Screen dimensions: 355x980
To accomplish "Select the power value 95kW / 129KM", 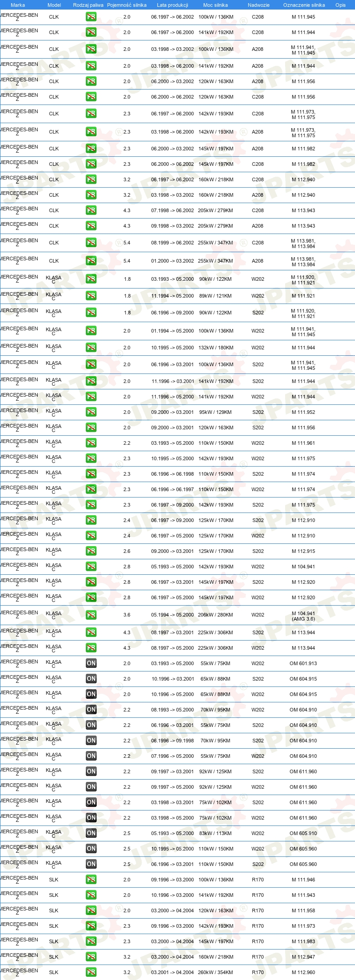I will click(x=216, y=412).
